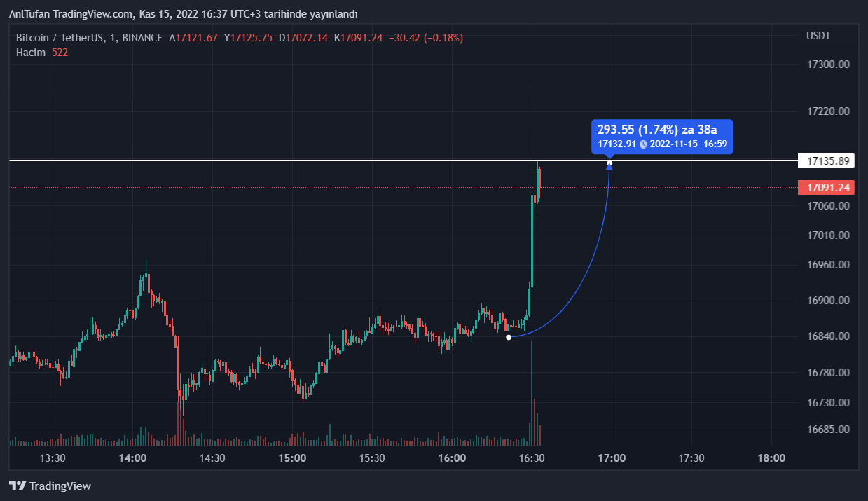This screenshot has width=868, height=501.
Task: Click the white 17135.89 price label
Action: [827, 161]
